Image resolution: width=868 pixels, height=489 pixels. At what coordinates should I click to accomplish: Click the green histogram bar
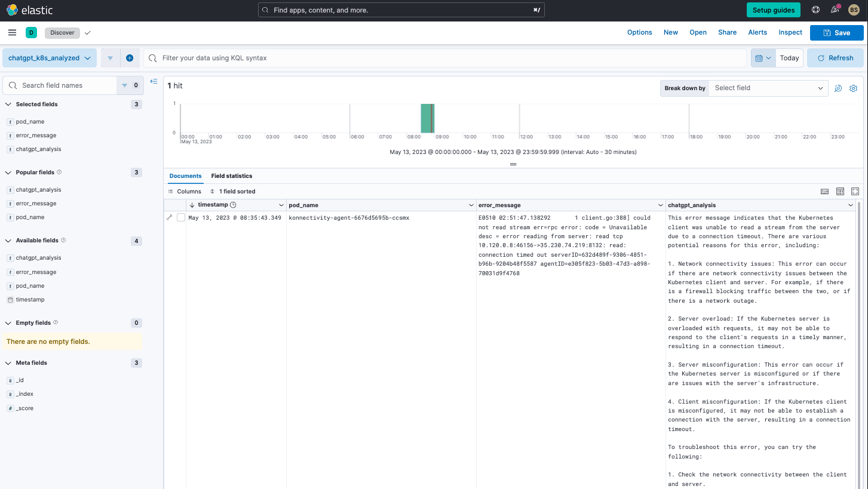[x=427, y=118]
